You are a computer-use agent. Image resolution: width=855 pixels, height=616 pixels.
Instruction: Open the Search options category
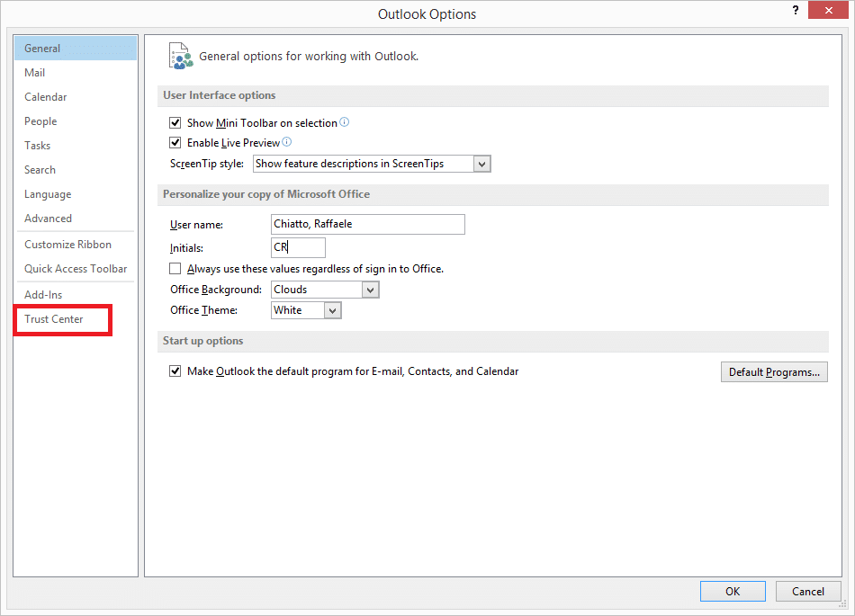point(76,169)
